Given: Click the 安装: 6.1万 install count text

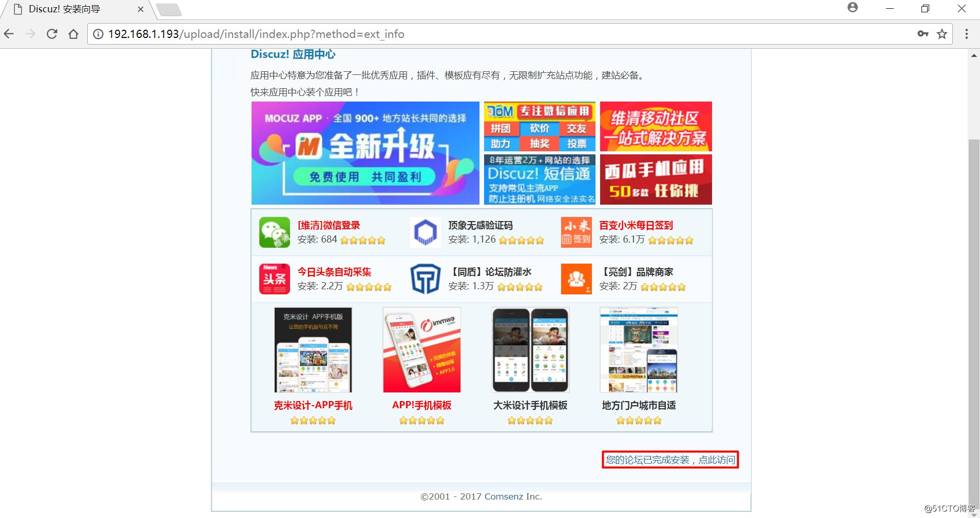Looking at the screenshot, I should tap(622, 240).
